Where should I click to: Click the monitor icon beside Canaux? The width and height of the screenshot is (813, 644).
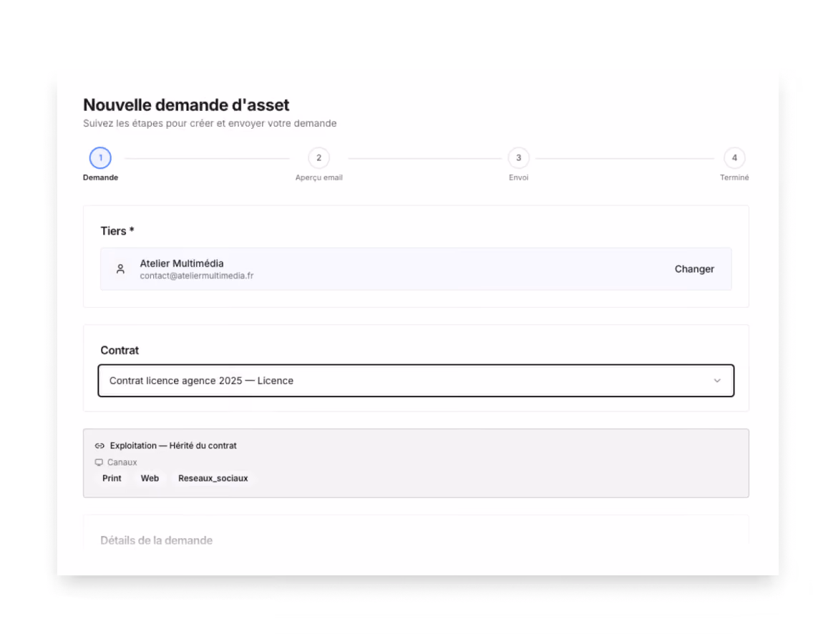pos(99,462)
